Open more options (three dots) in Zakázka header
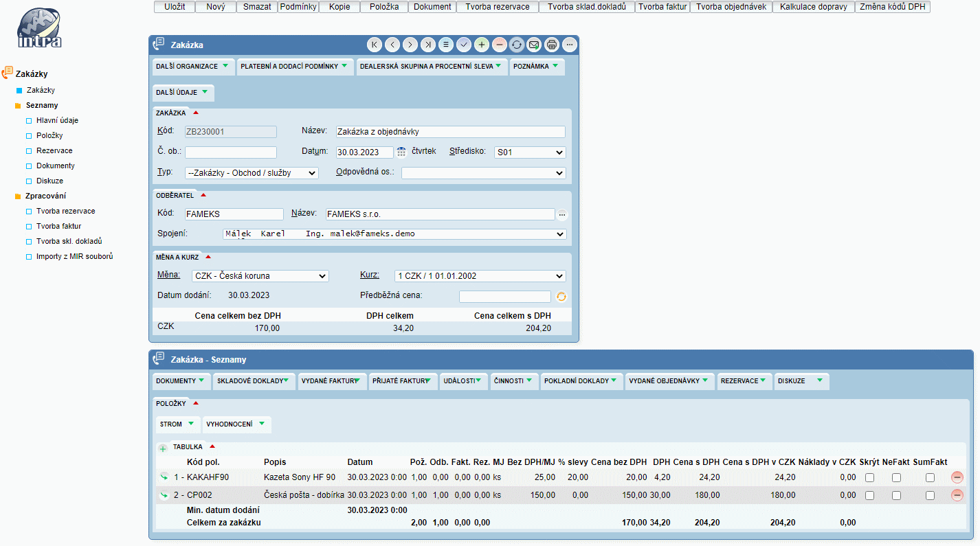 570,45
